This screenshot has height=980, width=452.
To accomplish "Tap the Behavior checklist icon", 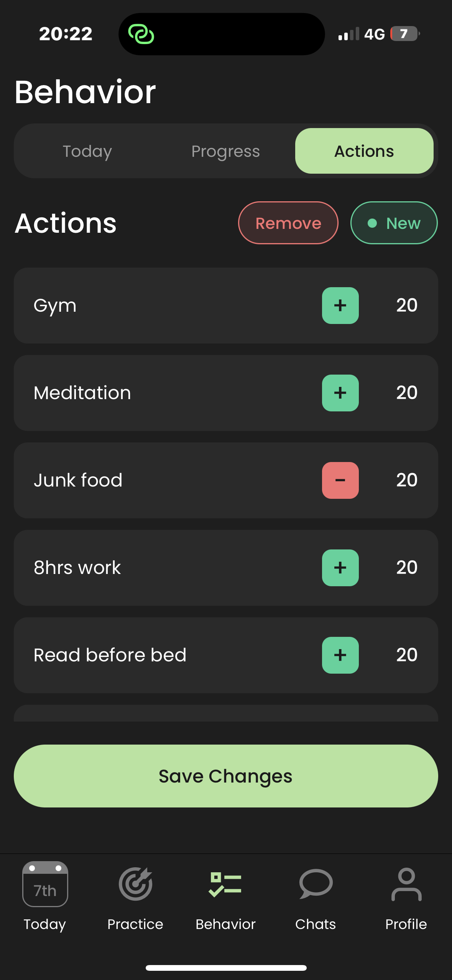I will click(x=225, y=884).
